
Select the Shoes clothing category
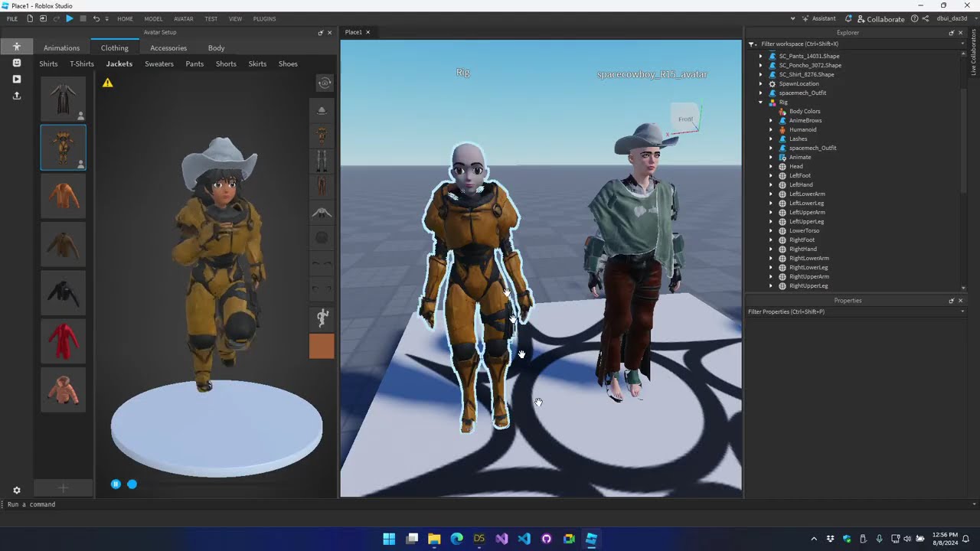click(x=288, y=64)
